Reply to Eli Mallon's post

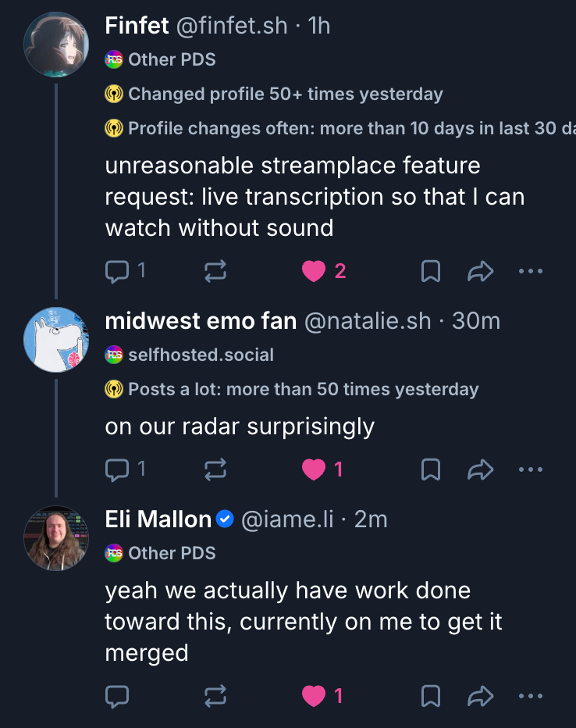tap(117, 696)
